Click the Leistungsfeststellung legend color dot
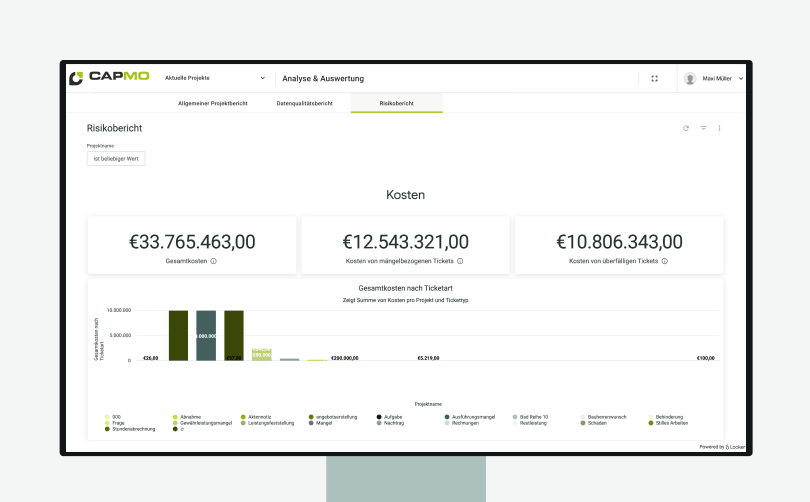 tap(243, 423)
